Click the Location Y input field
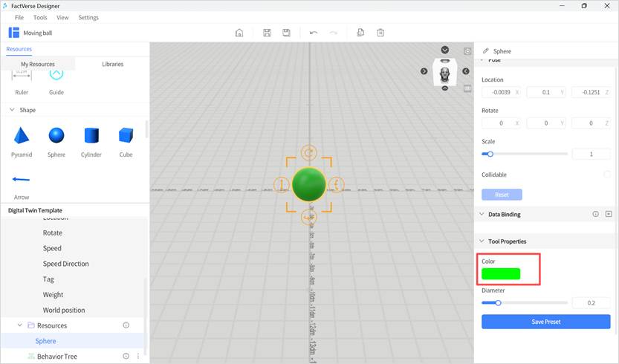The height and width of the screenshot is (364, 619). coord(546,92)
